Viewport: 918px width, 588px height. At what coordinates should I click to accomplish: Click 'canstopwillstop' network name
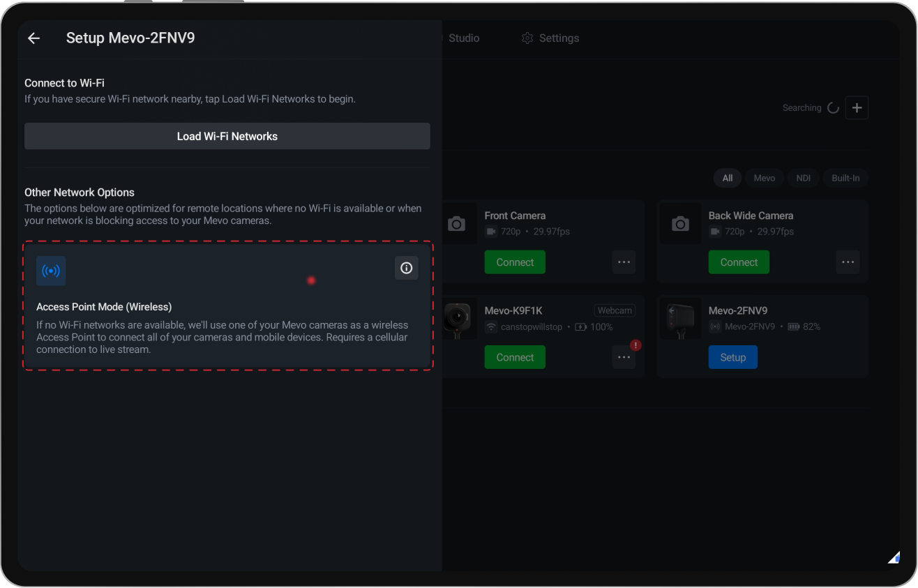tap(532, 326)
